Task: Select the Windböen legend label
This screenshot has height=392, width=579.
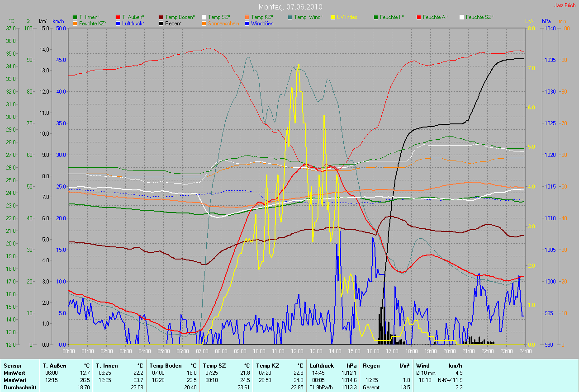Action: (262, 23)
